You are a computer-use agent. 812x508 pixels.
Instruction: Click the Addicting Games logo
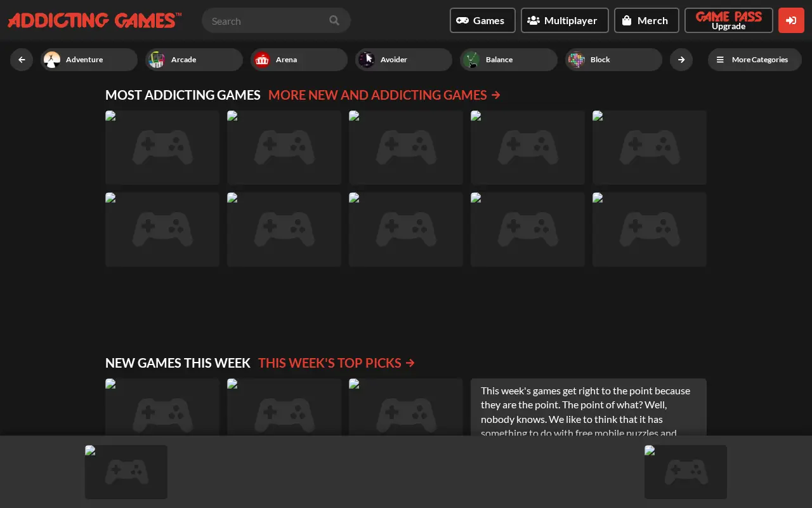(95, 20)
